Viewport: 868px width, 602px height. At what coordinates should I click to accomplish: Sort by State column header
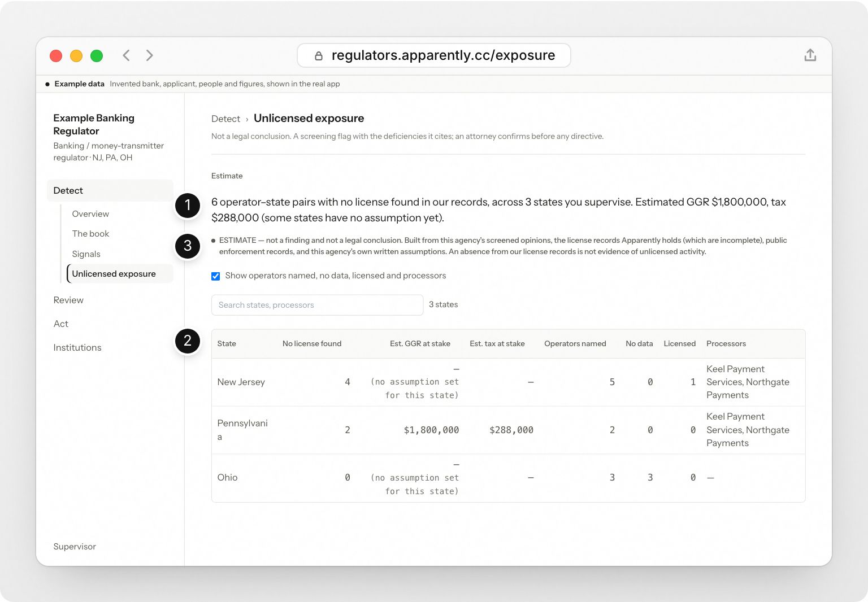227,344
